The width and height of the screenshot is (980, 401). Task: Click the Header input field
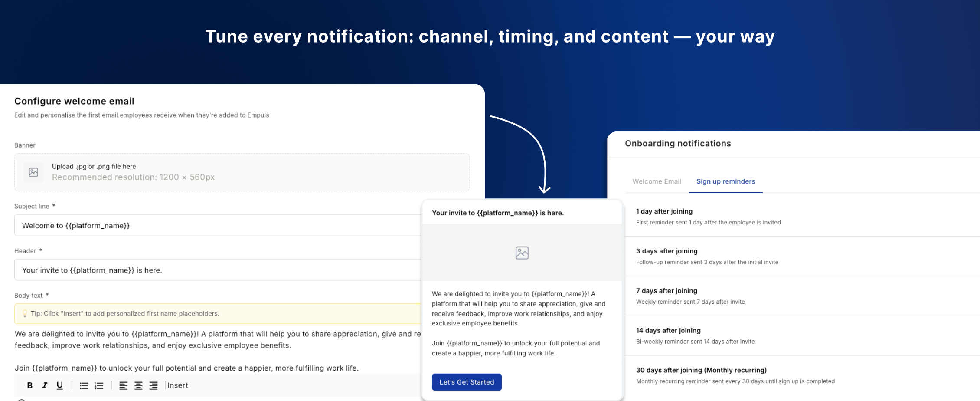click(x=218, y=270)
